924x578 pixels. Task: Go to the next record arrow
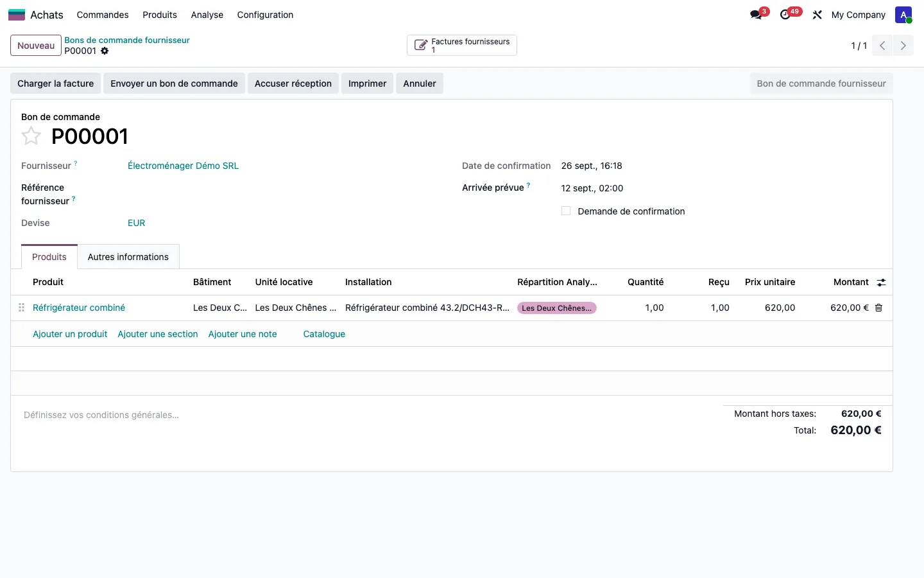tap(903, 46)
